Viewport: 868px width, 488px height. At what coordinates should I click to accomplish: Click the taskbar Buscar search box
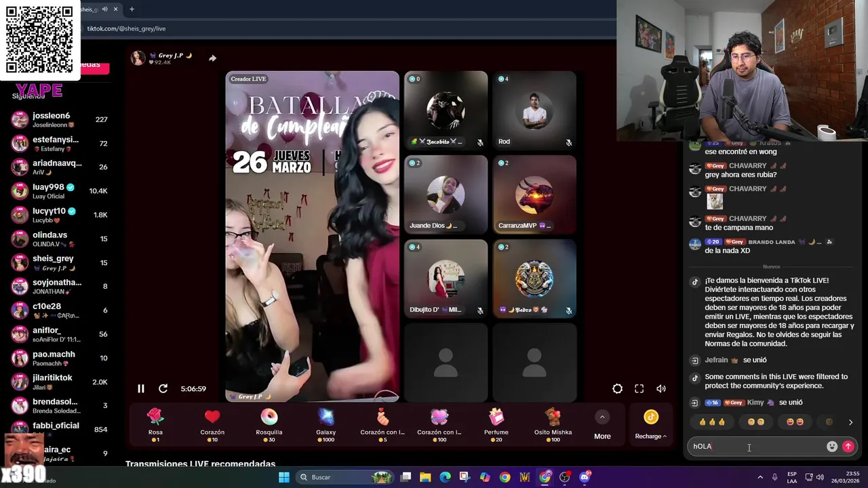(345, 477)
